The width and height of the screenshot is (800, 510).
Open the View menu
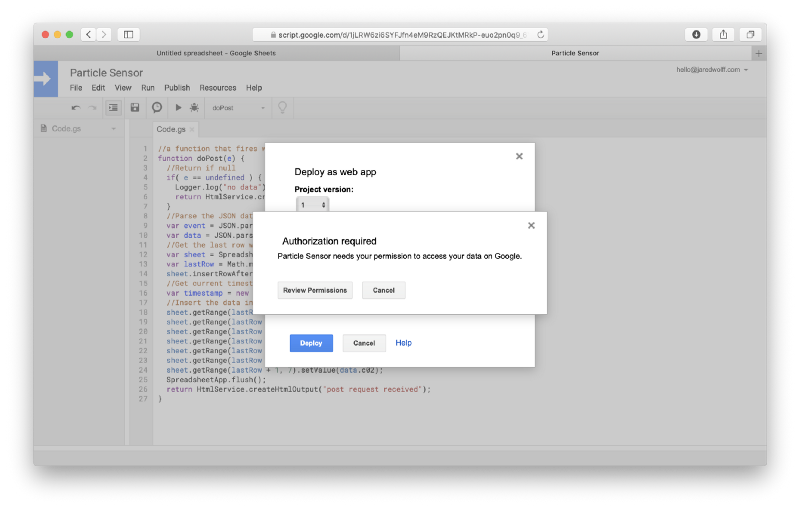coord(123,88)
